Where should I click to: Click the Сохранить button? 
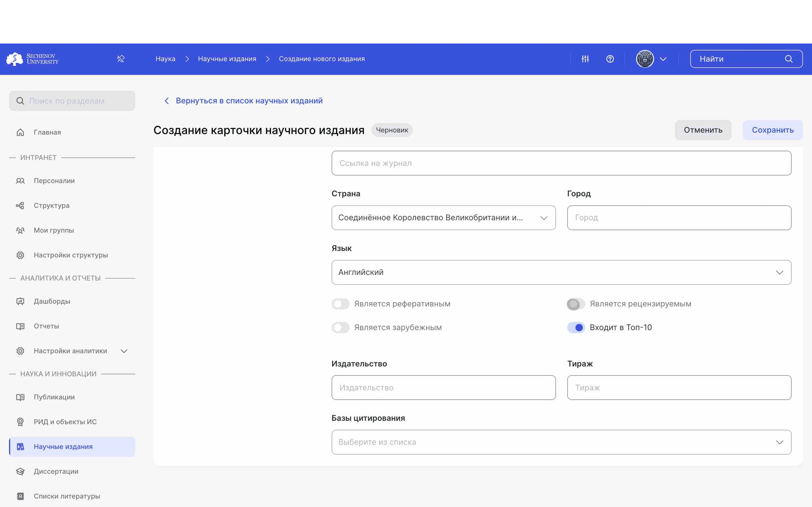point(772,130)
